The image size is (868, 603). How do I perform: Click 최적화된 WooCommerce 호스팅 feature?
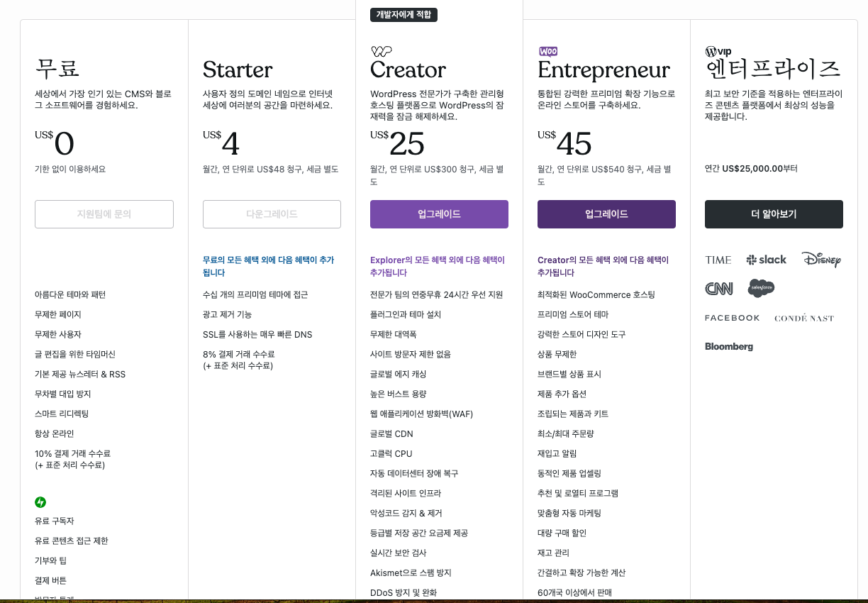click(596, 294)
